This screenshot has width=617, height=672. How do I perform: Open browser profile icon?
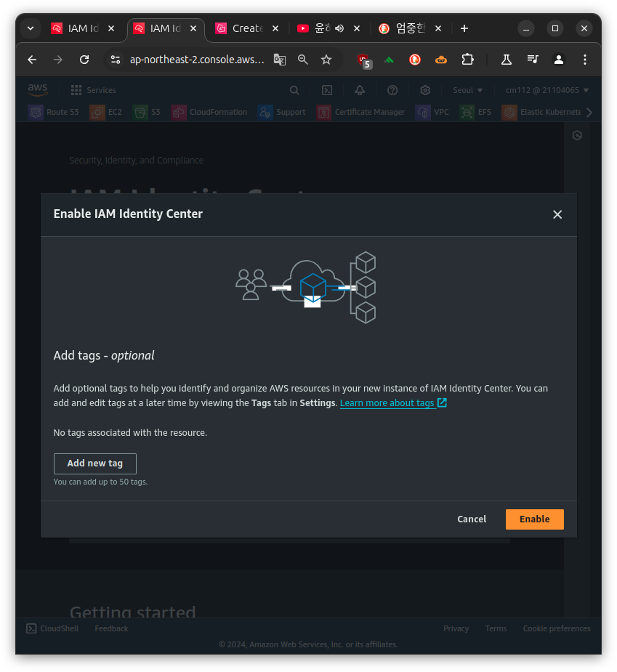pyautogui.click(x=559, y=60)
